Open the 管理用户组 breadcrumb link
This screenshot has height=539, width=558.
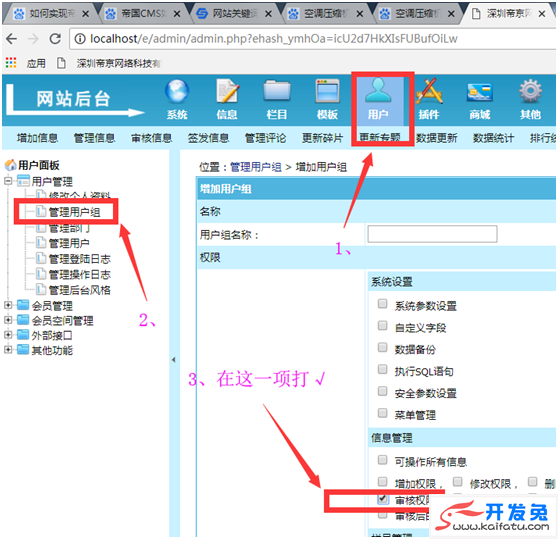coord(256,167)
